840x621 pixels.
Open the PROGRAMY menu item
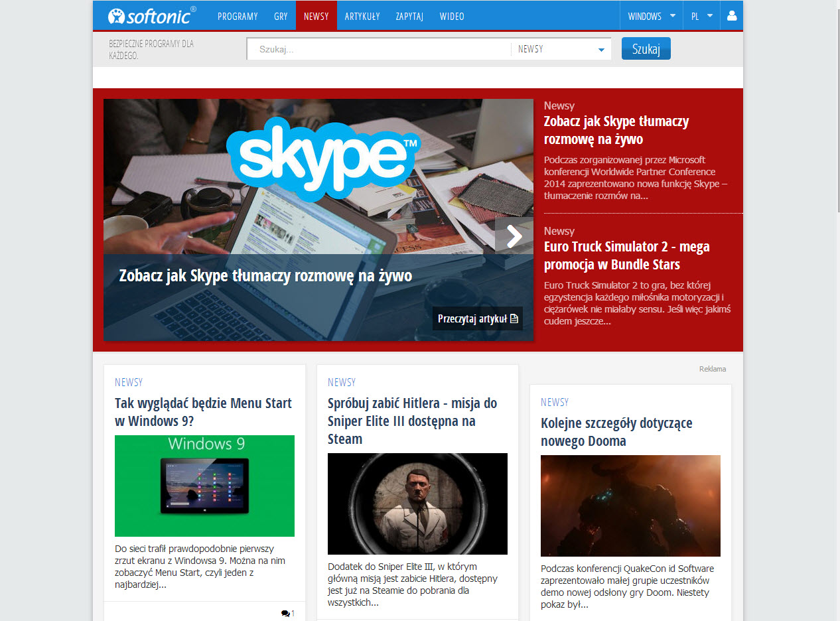[238, 16]
